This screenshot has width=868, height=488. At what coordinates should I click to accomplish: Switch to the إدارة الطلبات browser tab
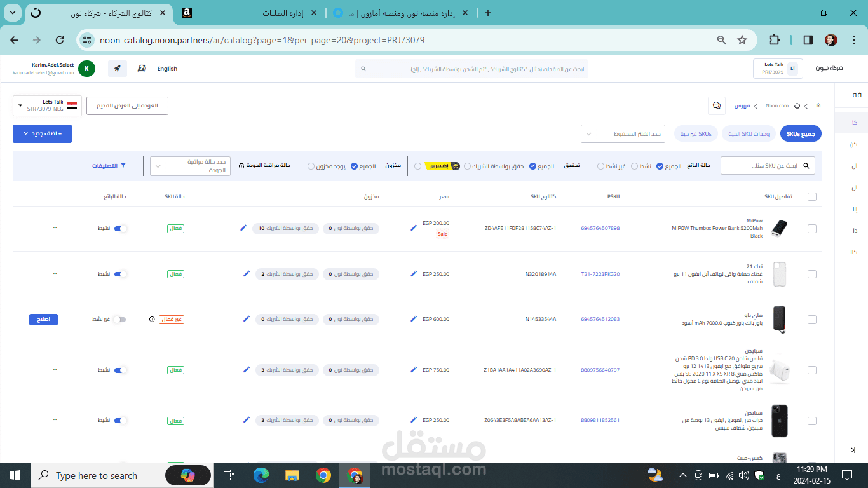(x=249, y=13)
